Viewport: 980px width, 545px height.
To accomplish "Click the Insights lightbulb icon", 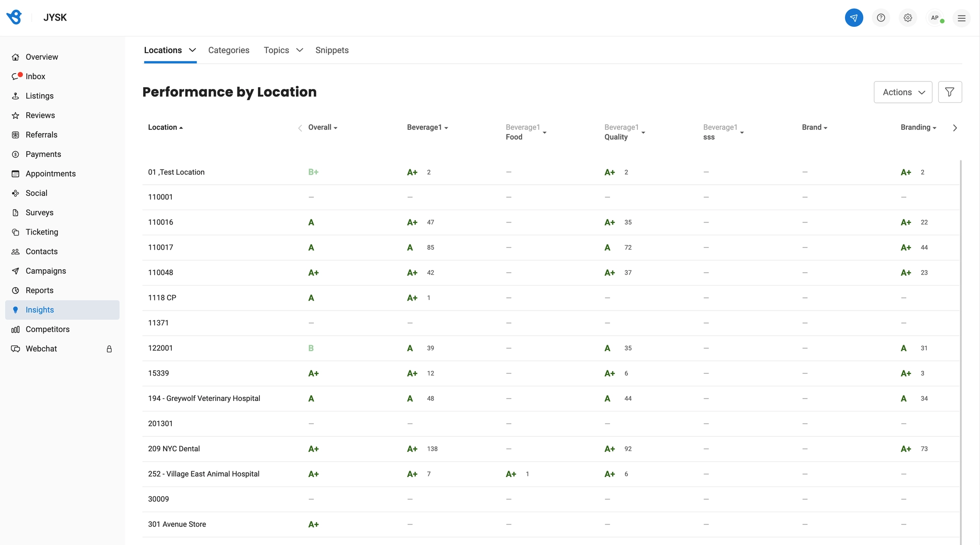I will (15, 310).
